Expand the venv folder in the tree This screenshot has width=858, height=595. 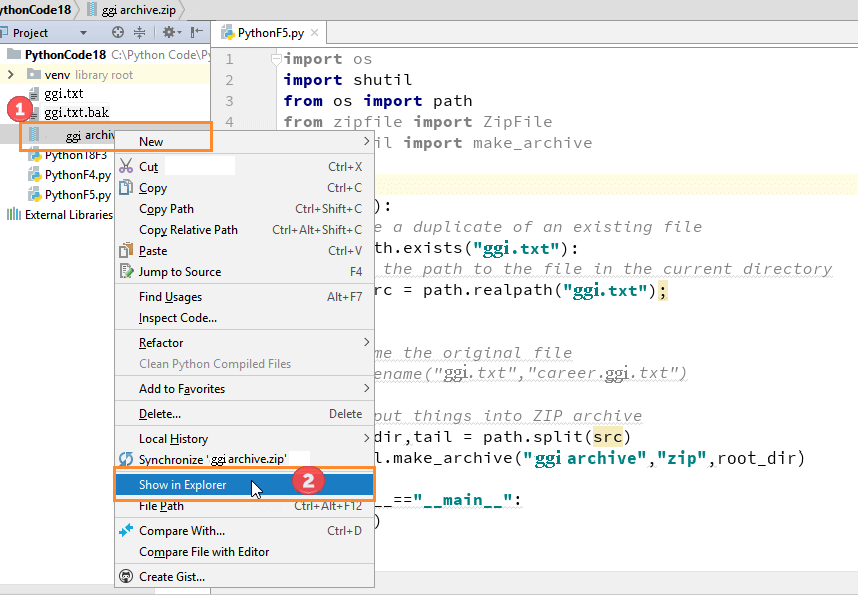(11, 75)
